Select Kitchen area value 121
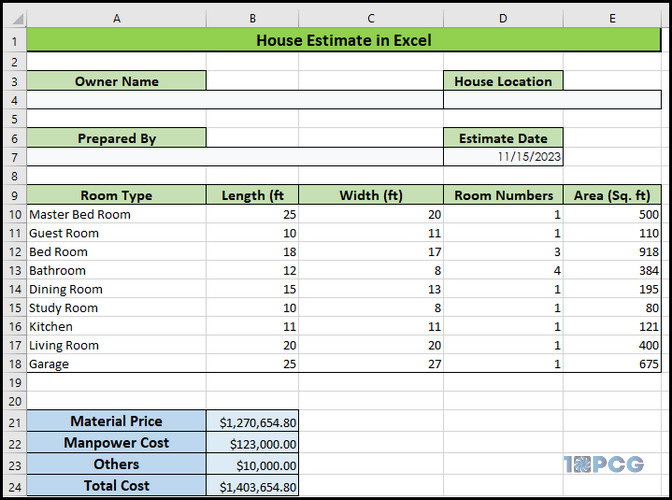This screenshot has height=500, width=672. click(612, 326)
